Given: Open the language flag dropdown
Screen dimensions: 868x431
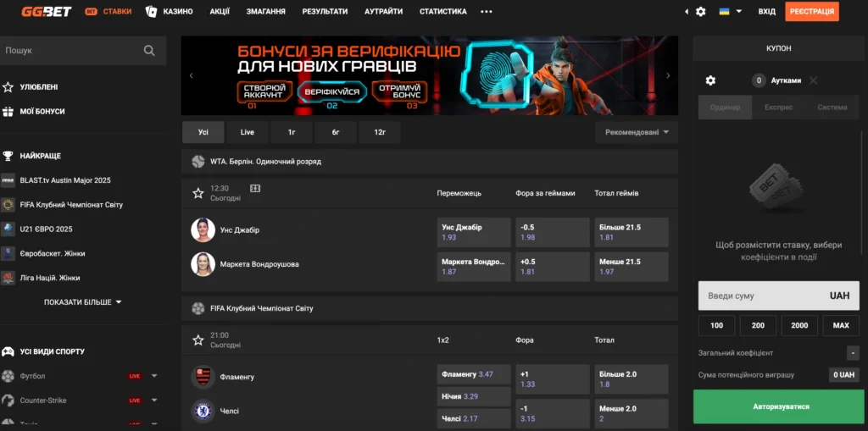Looking at the screenshot, I should click(731, 12).
